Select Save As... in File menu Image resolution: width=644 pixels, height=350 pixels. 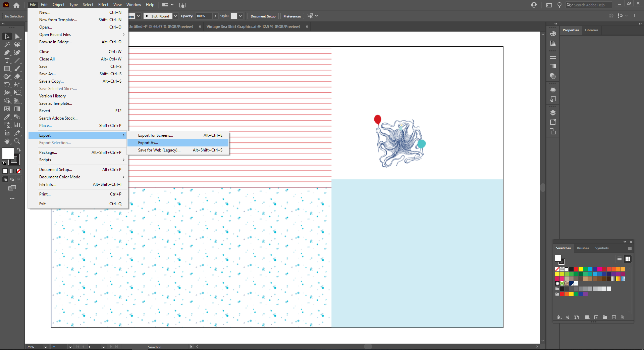click(78, 74)
